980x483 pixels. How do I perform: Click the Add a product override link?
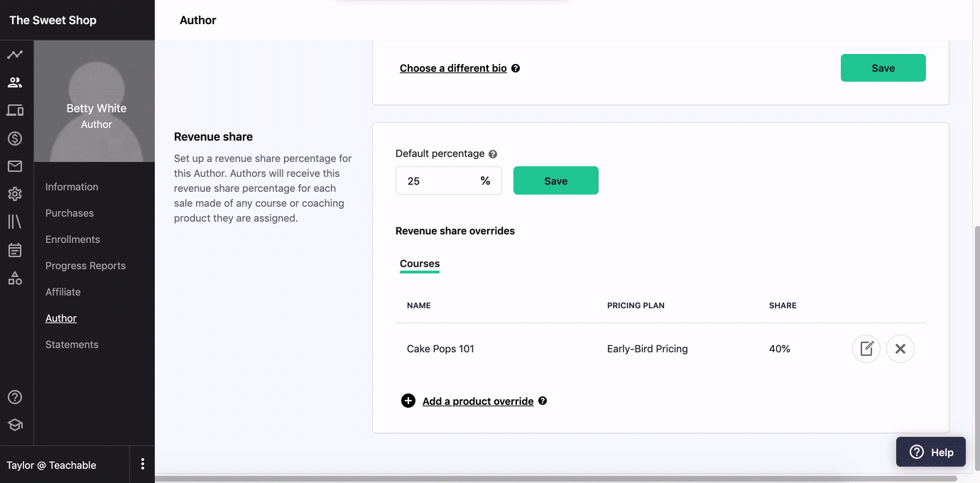click(x=478, y=401)
